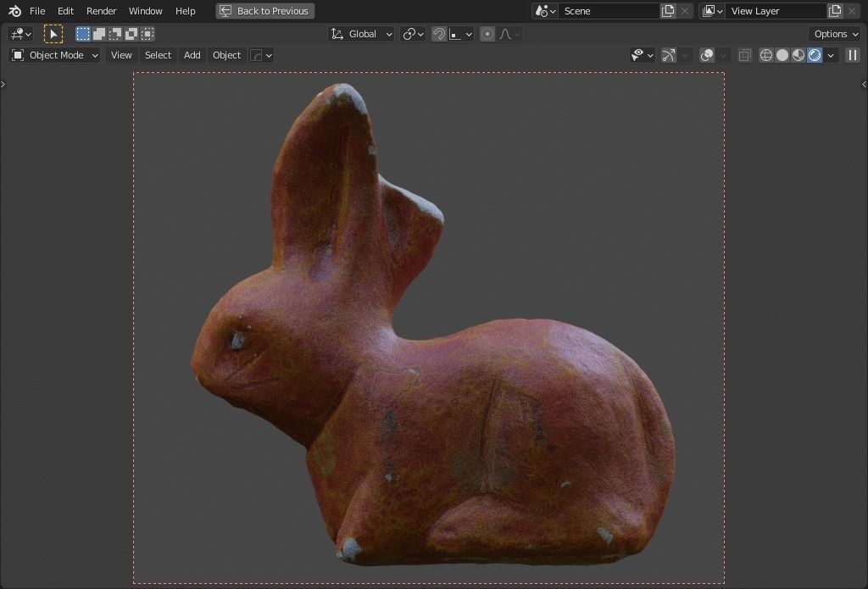Delete the current Scene with the X icon

pos(685,11)
